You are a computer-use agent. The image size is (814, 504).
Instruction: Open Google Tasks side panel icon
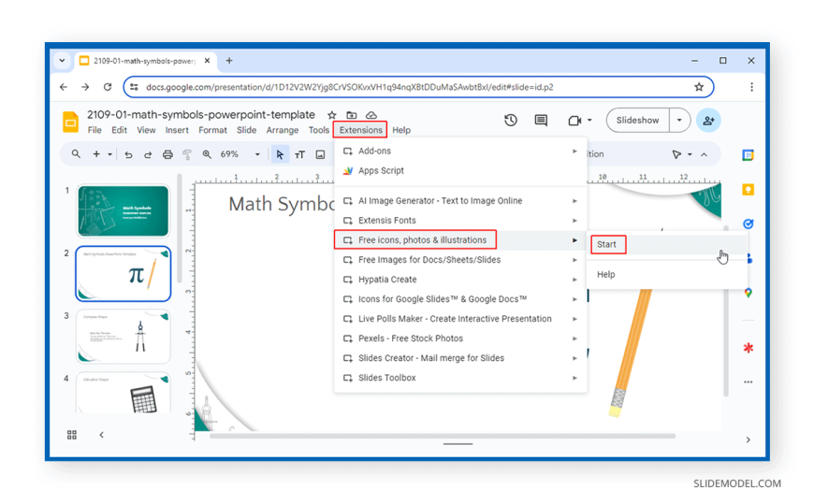click(x=749, y=223)
